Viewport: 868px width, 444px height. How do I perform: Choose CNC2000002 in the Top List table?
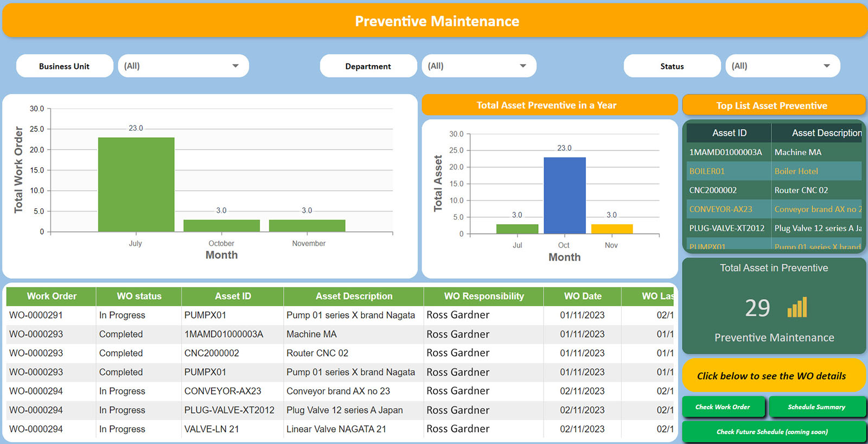[713, 191]
